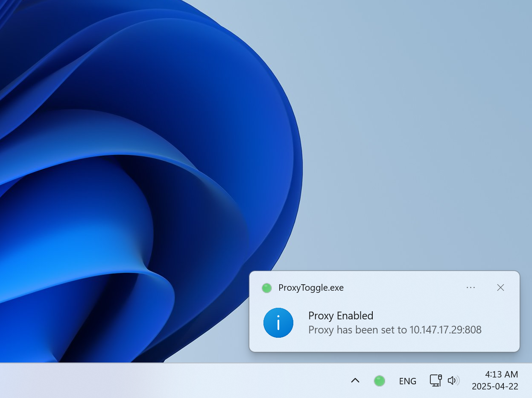Click the green ProxyToggle tray icon
Screen dimensions: 532x398
coord(379,380)
